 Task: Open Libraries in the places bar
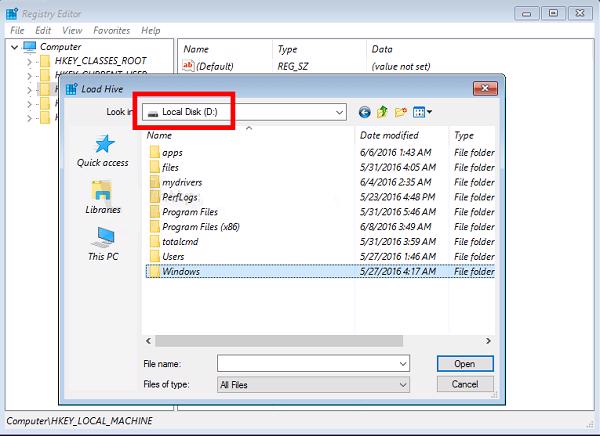click(x=103, y=198)
